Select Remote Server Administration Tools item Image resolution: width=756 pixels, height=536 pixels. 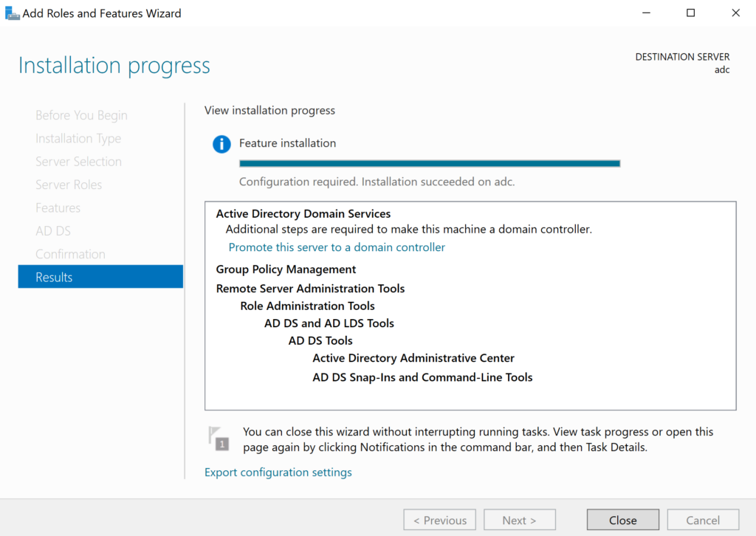pos(310,289)
